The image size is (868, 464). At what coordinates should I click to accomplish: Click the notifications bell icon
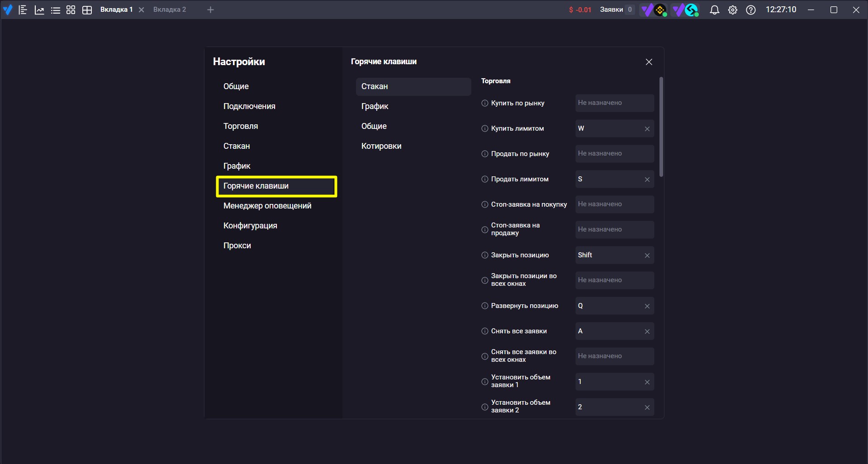tap(714, 10)
